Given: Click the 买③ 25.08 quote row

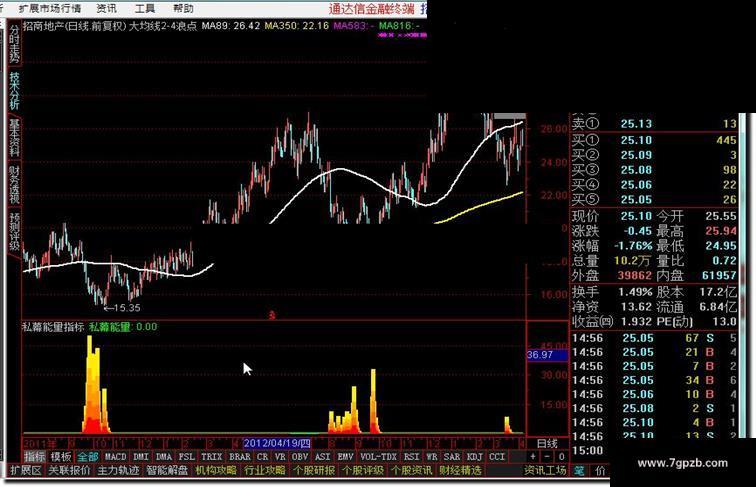Looking at the screenshot, I should pyautogui.click(x=654, y=170).
